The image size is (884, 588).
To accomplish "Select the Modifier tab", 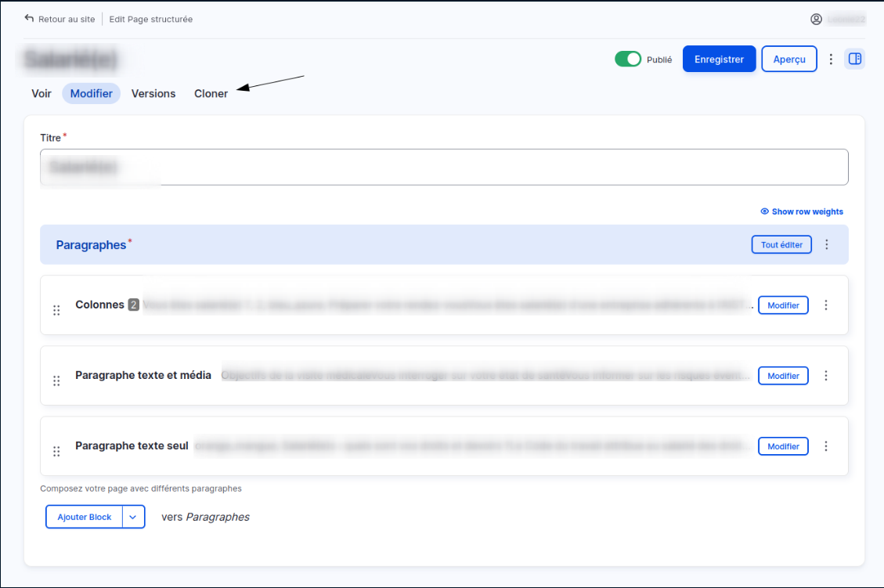I will tap(92, 94).
